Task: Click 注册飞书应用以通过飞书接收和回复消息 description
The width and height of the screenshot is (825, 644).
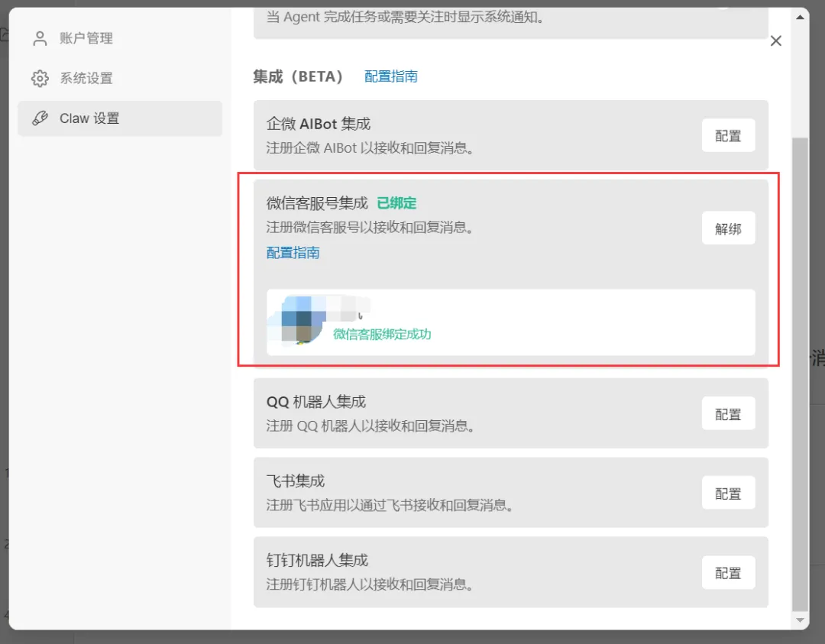Action: [x=390, y=505]
